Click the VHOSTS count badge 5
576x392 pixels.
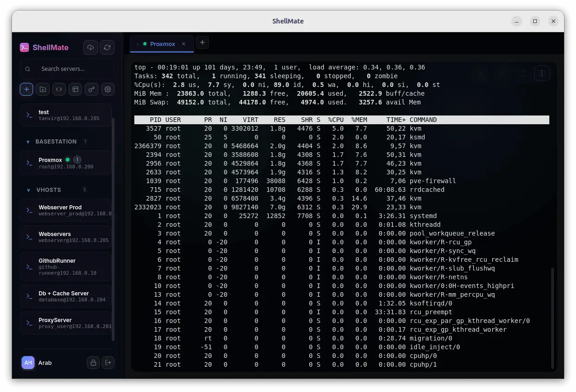[84, 190]
